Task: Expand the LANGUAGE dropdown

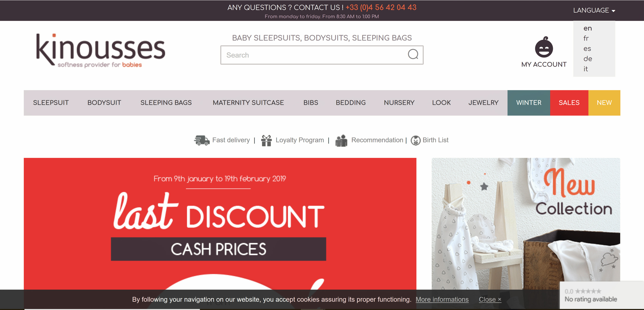Action: pos(594,10)
